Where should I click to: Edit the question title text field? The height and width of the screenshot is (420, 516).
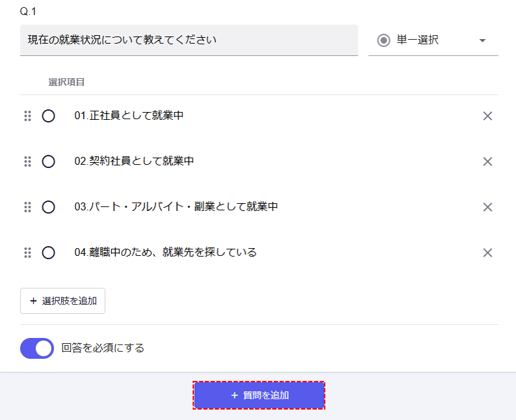189,40
